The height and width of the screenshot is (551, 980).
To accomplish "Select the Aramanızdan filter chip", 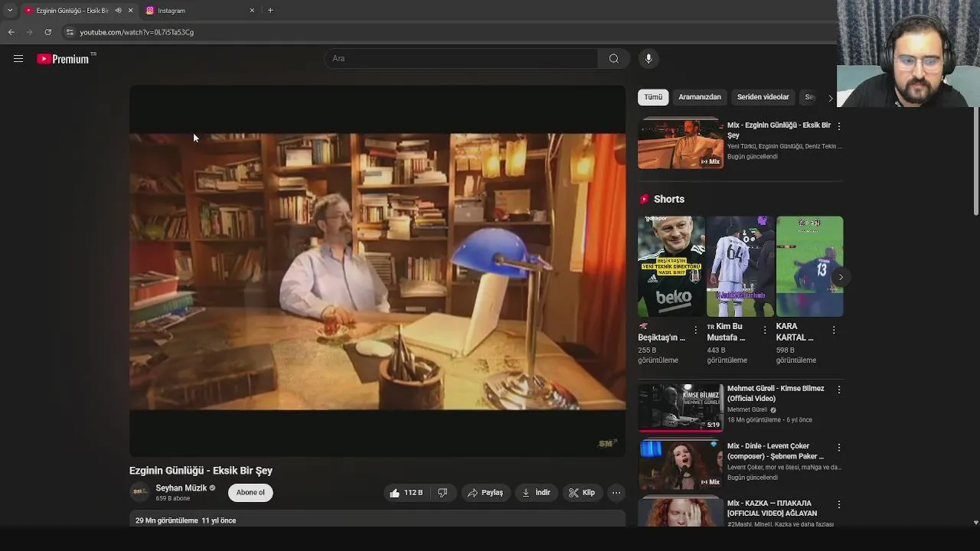I will pos(700,97).
